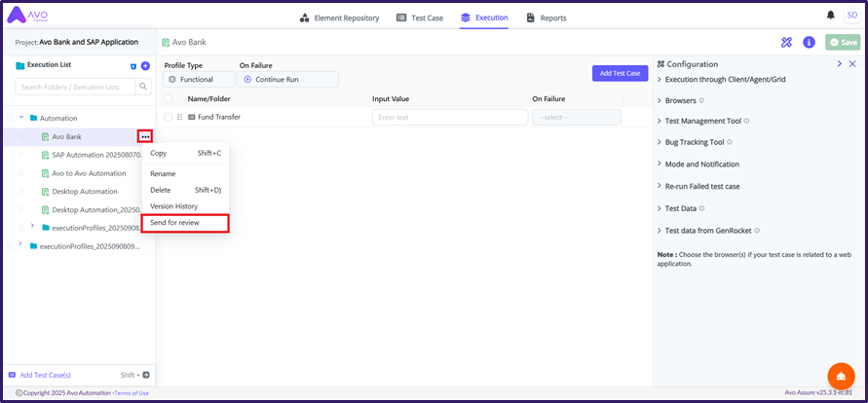Check the Fund Transfer row checkbox
868x403 pixels.
coord(169,117)
